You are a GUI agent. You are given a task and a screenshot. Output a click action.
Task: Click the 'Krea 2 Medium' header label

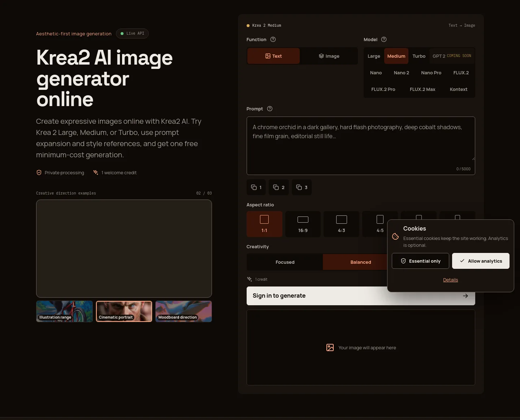point(266,26)
